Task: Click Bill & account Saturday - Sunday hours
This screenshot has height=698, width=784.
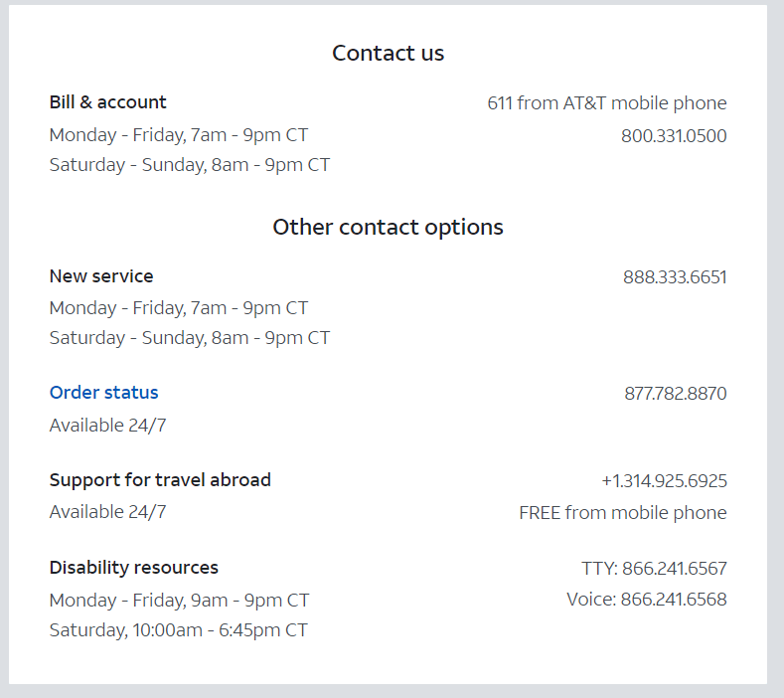Action: point(190,165)
